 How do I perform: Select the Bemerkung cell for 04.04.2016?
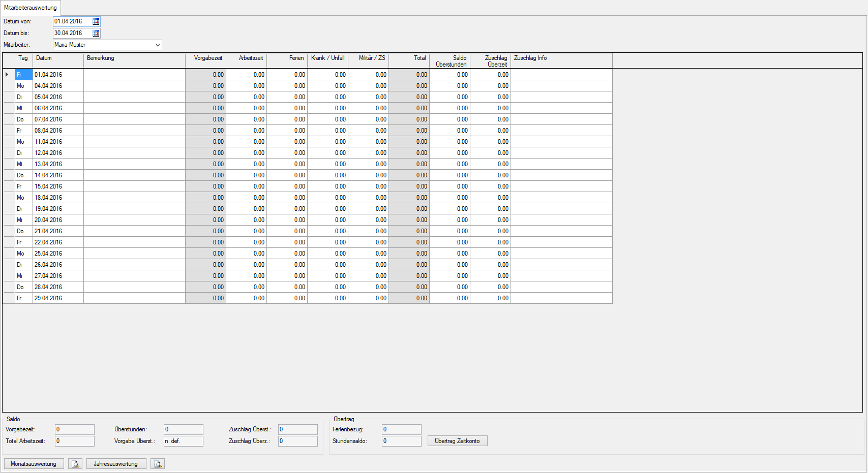pos(134,86)
